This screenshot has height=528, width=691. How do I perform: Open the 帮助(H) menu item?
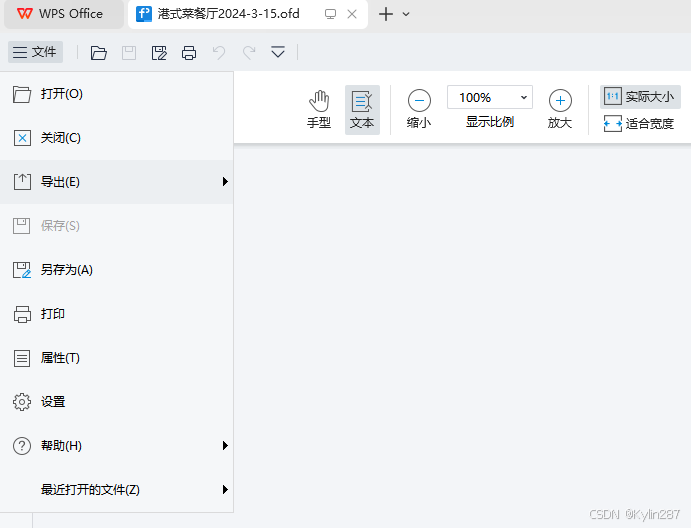[x=117, y=446]
